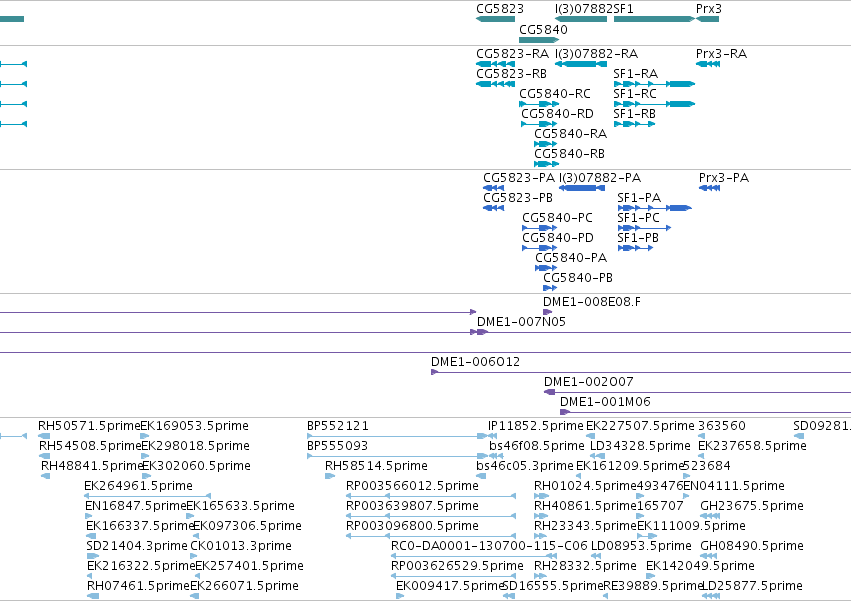Select CG5840-PD coding feature
This screenshot has width=851, height=601.
point(539,248)
